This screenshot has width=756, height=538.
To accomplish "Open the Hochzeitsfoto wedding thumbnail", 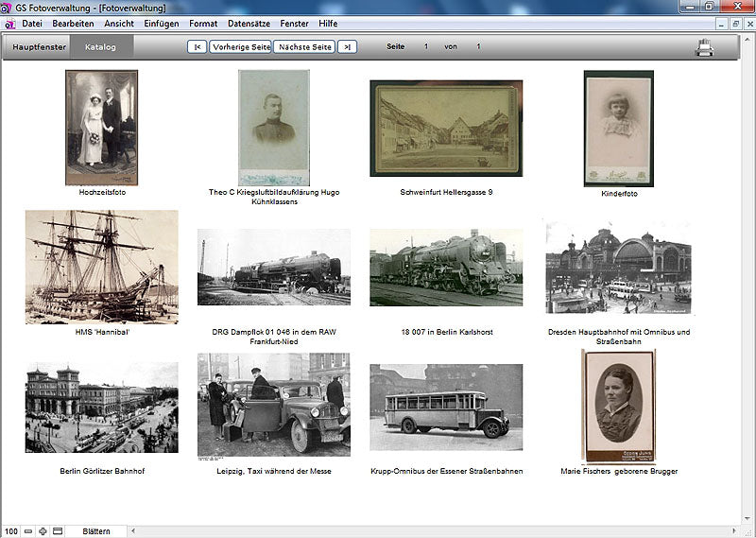I will [x=101, y=128].
